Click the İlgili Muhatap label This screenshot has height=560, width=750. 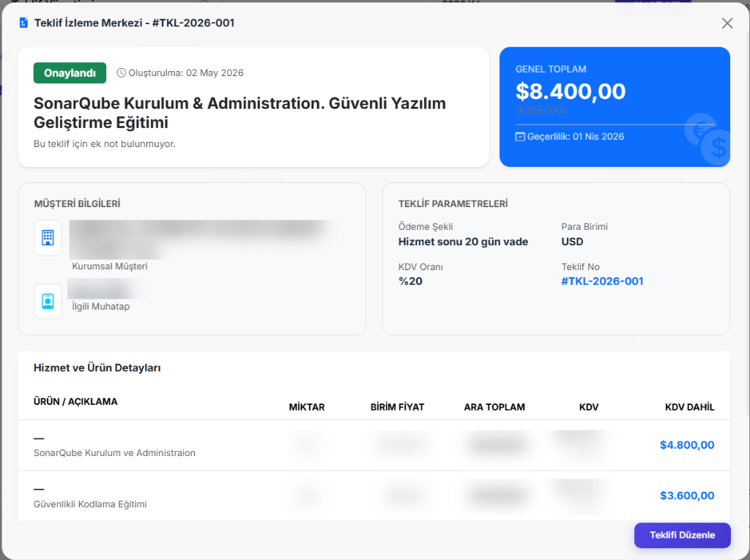(100, 307)
